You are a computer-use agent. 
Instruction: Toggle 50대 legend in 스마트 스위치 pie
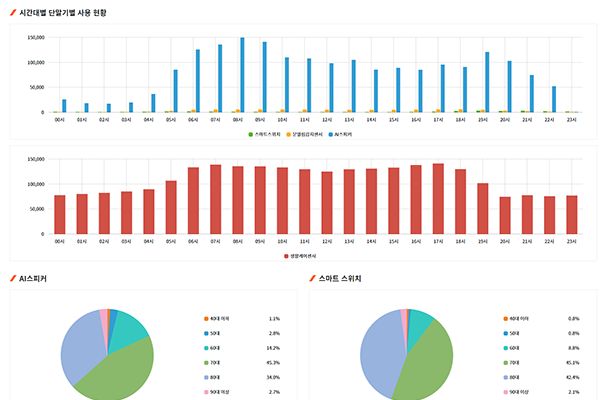(x=511, y=333)
